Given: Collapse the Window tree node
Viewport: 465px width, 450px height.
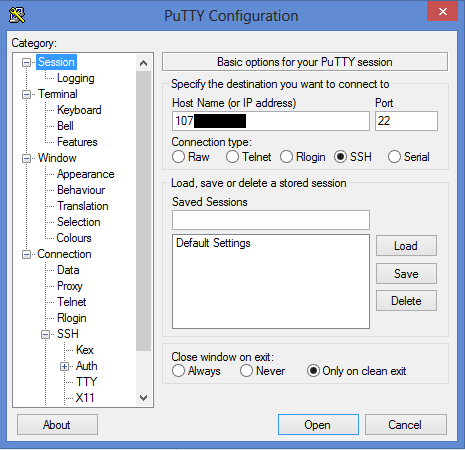Looking at the screenshot, I should pos(26,158).
